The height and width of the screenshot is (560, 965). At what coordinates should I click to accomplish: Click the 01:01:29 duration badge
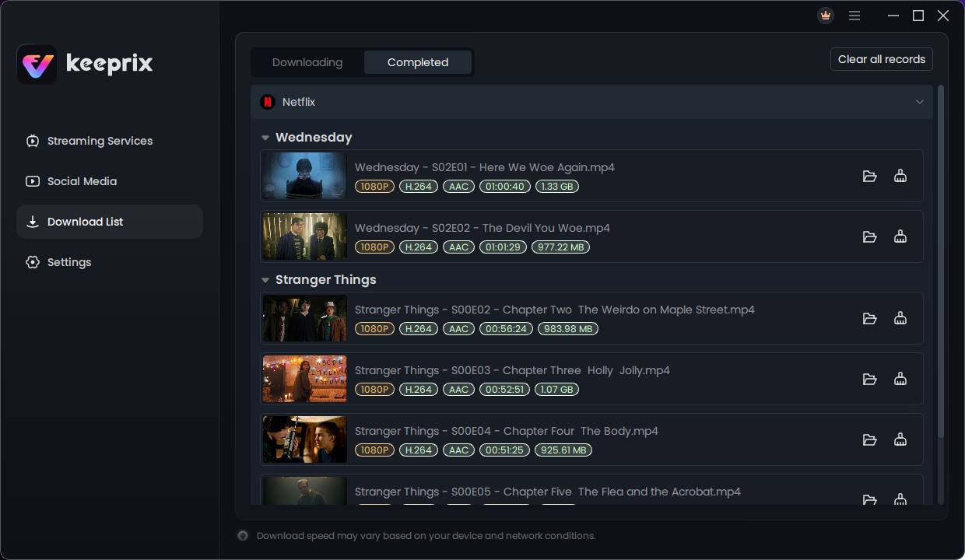pos(502,247)
